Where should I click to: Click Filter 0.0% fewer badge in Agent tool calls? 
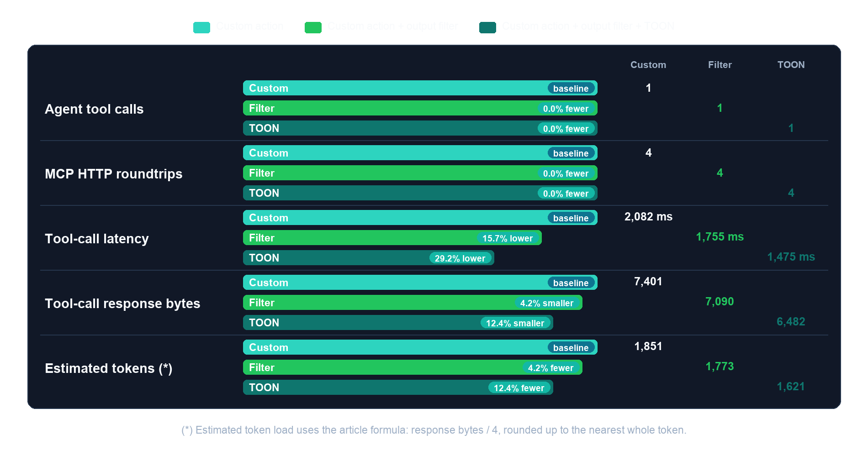pyautogui.click(x=566, y=109)
